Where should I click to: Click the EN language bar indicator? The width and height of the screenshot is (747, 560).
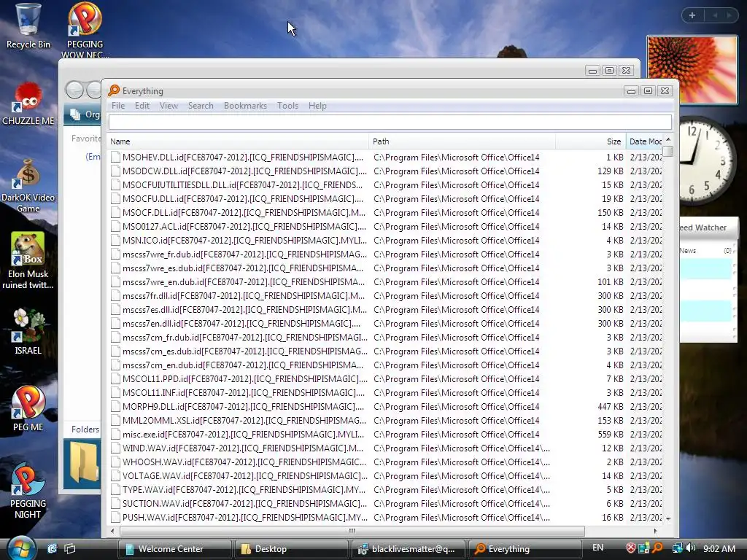(598, 548)
